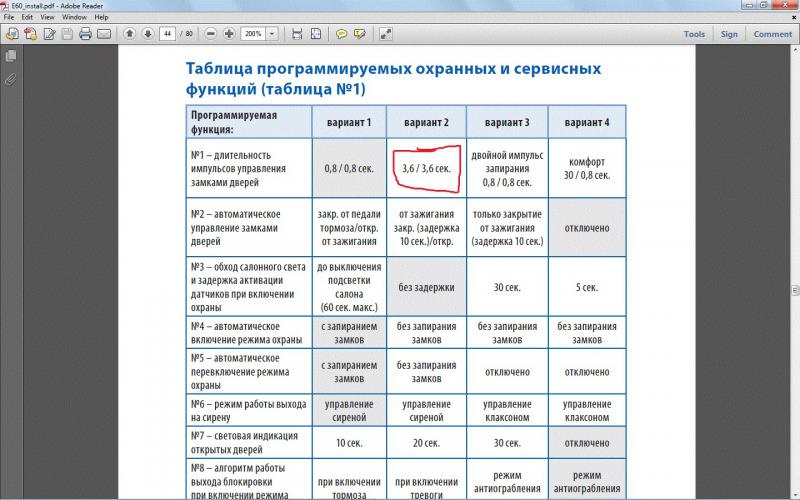Open the Edit menu
This screenshot has width=800, height=500.
pos(27,17)
